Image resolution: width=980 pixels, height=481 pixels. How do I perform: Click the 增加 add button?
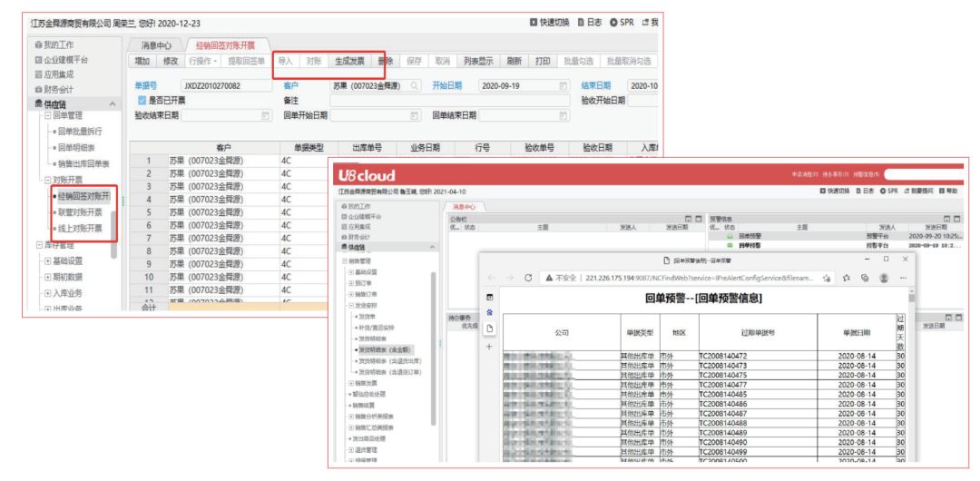tap(142, 62)
